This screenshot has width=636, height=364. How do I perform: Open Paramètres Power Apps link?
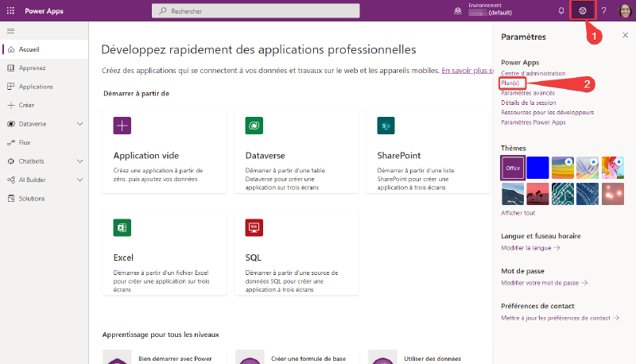coord(533,122)
